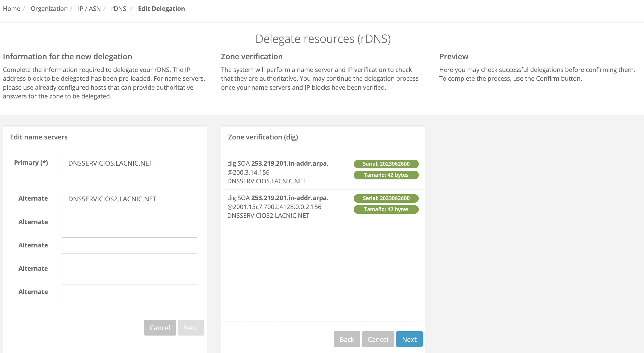Click the blue Next button
The width and height of the screenshot is (644, 353).
[x=409, y=339]
